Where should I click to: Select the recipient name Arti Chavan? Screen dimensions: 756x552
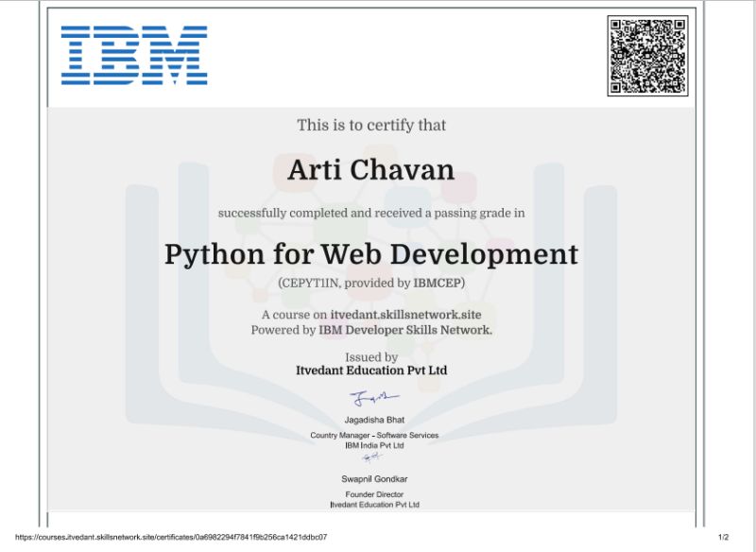point(371,170)
